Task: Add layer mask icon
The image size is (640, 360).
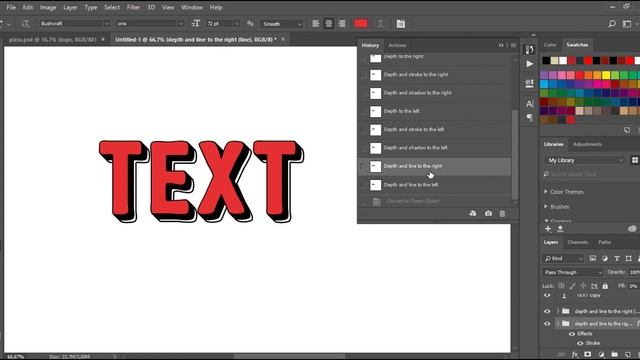Action: pyautogui.click(x=588, y=355)
